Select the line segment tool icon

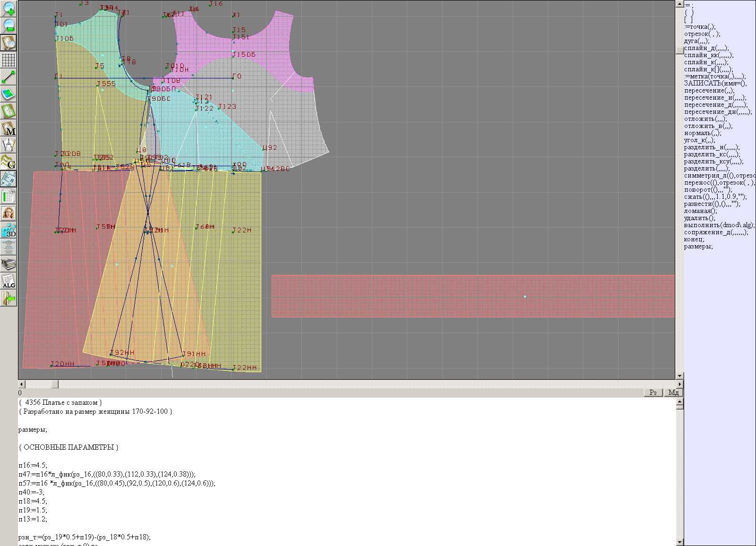(9, 77)
